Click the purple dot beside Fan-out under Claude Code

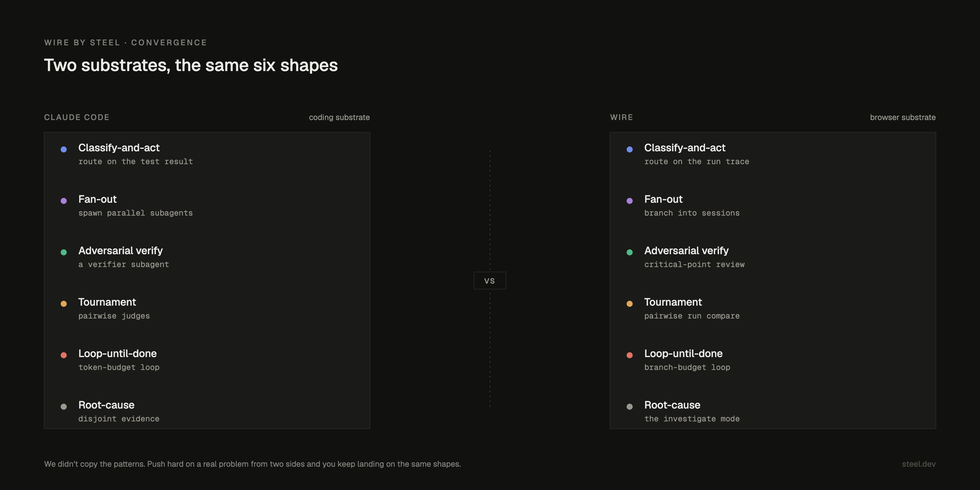[63, 201]
